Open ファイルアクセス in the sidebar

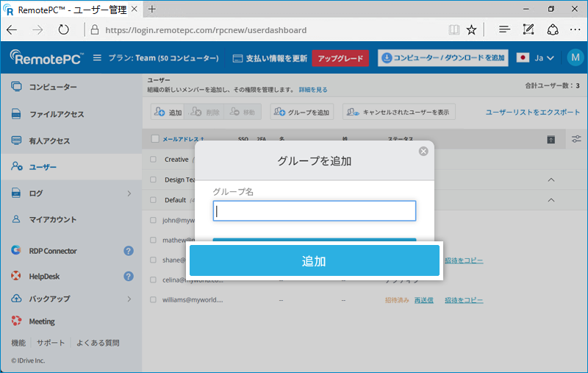pos(57,114)
